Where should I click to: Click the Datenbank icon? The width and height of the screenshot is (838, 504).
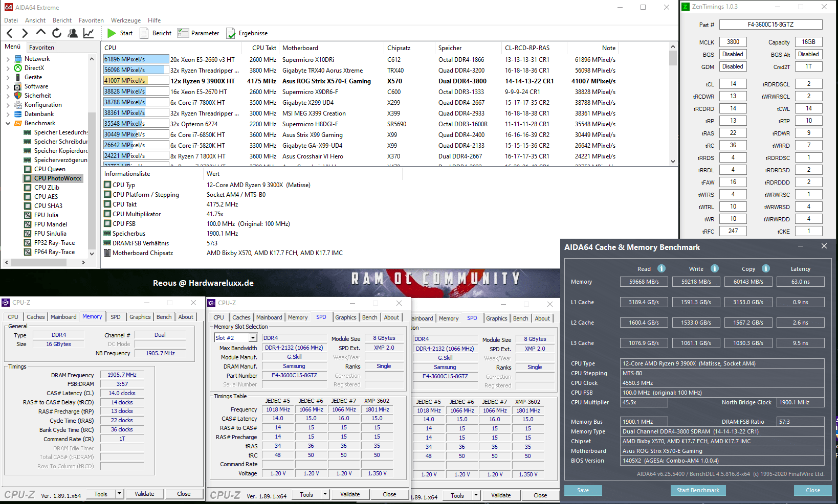[x=18, y=114]
